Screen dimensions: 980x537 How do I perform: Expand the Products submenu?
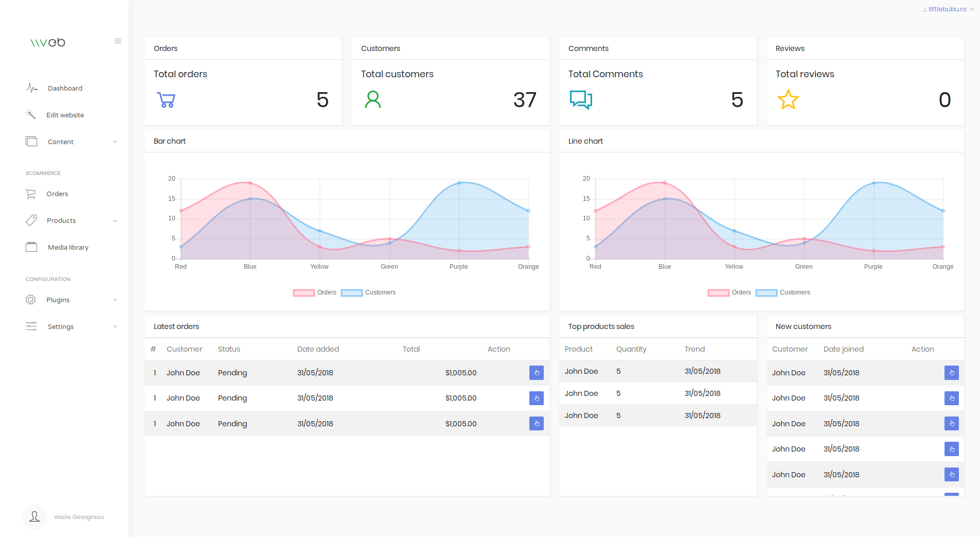coord(72,220)
